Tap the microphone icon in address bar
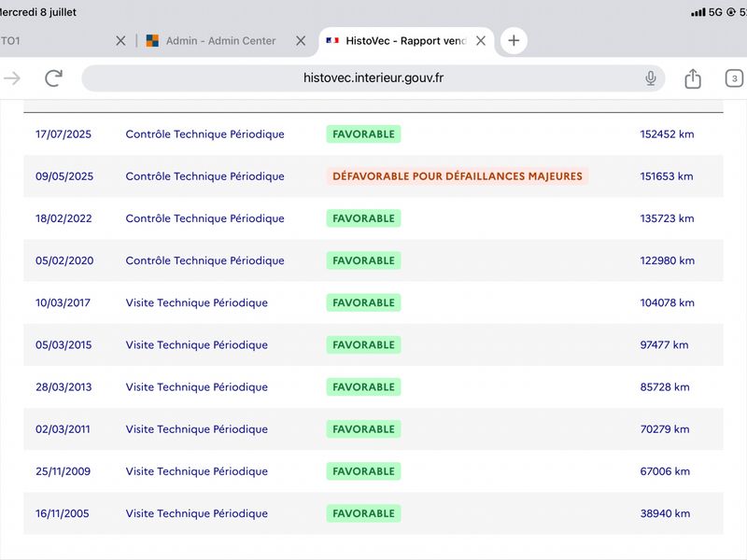This screenshot has width=747, height=560. pyautogui.click(x=650, y=78)
